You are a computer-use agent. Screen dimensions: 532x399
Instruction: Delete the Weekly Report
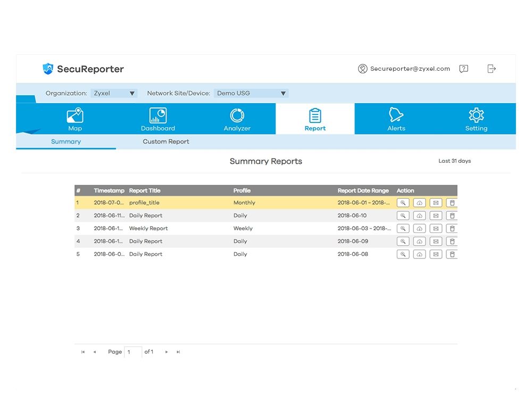[x=452, y=228]
